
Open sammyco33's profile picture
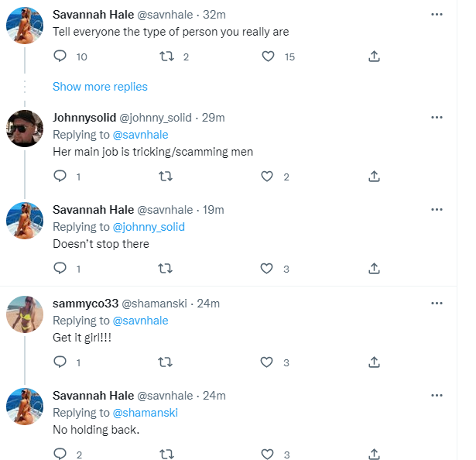coord(24,314)
